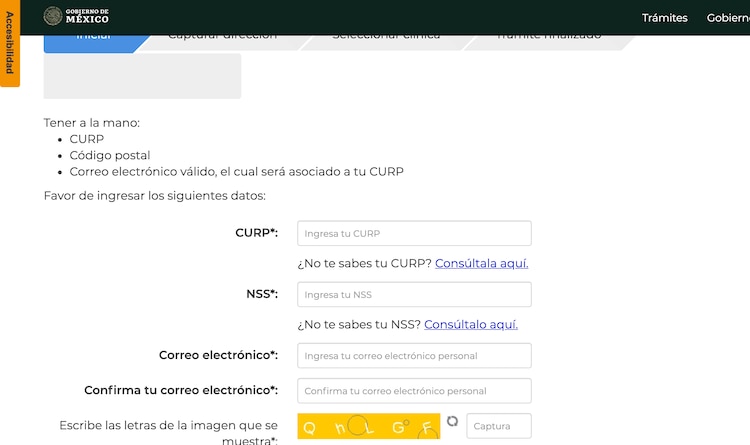Click the 'NSS*:' field label
The width and height of the screenshot is (750, 445).
click(x=261, y=294)
